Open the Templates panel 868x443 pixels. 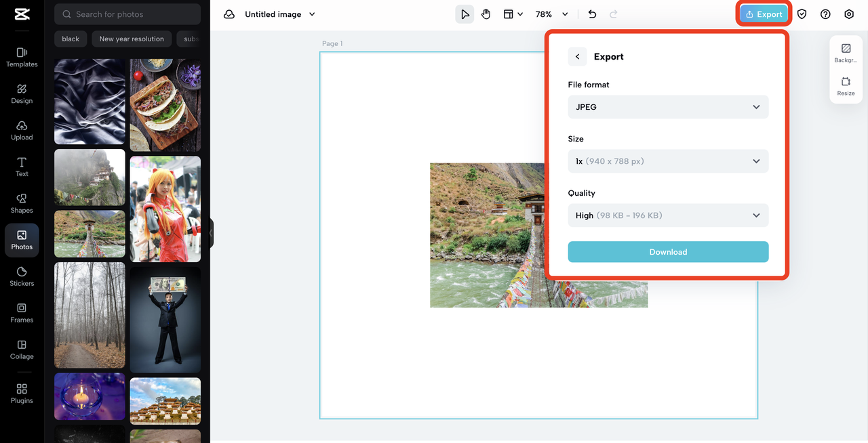tap(22, 57)
